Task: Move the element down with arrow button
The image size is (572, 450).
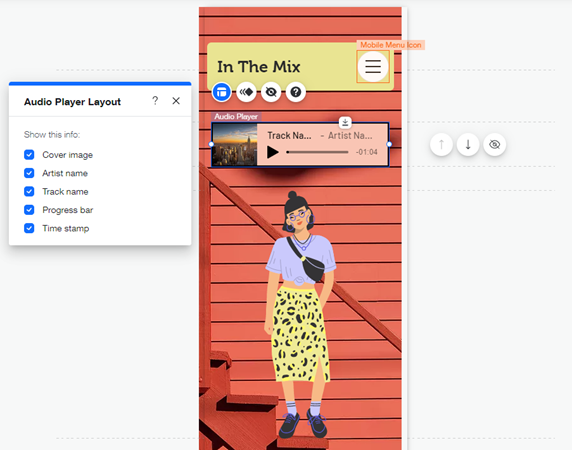Action: coord(468,144)
